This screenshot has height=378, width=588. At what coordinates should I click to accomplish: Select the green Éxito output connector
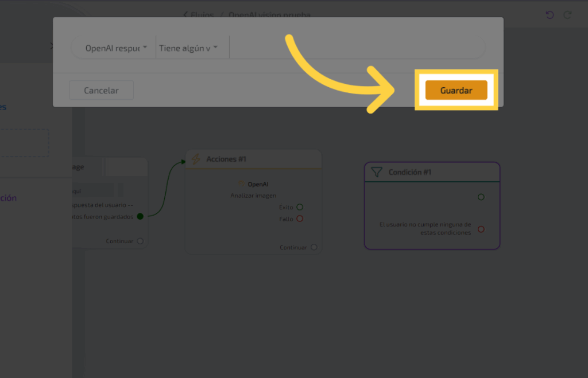point(300,207)
